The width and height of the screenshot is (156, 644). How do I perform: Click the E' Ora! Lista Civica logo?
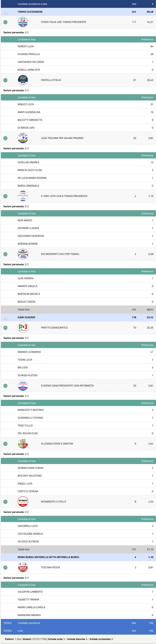point(23,196)
